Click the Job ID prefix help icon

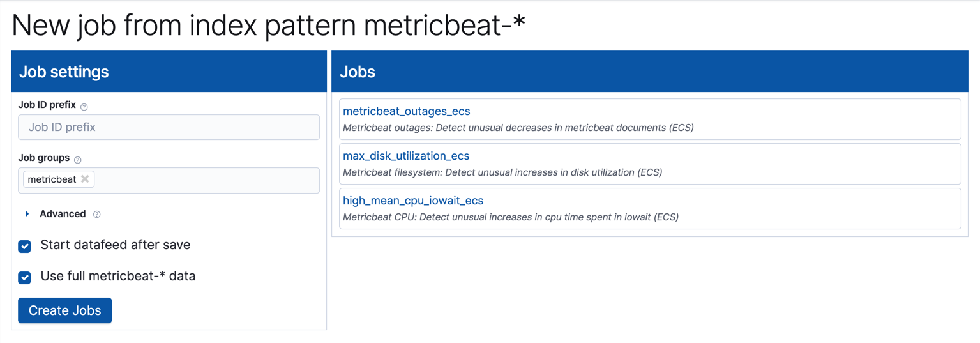coord(84,107)
